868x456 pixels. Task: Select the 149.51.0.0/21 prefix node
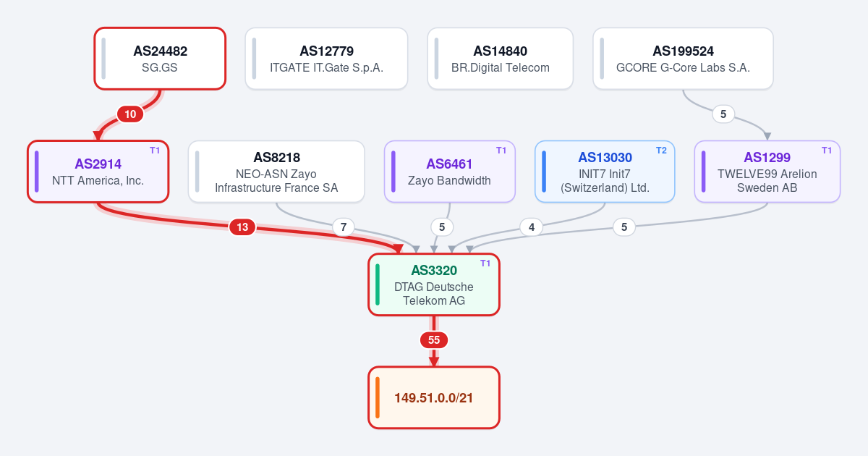[x=434, y=397]
